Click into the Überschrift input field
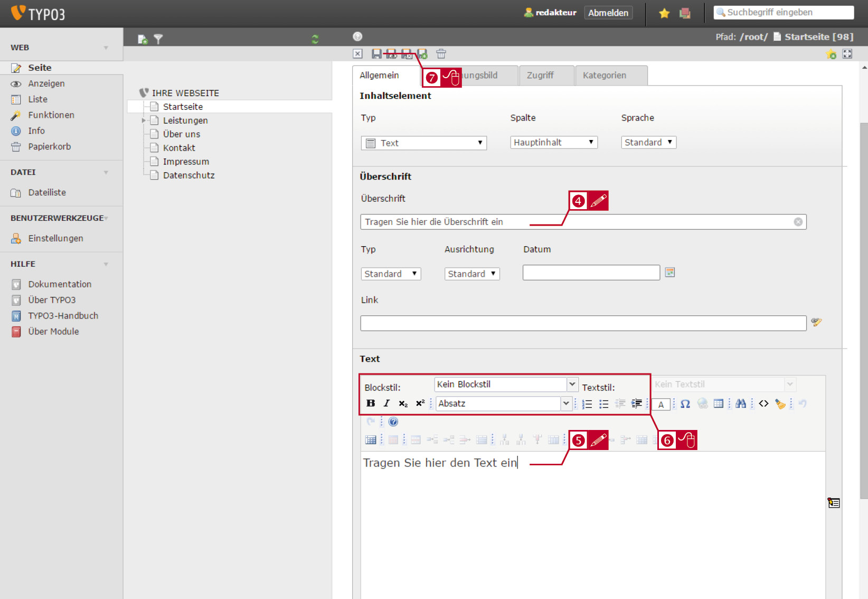The height and width of the screenshot is (599, 868). tap(583, 222)
